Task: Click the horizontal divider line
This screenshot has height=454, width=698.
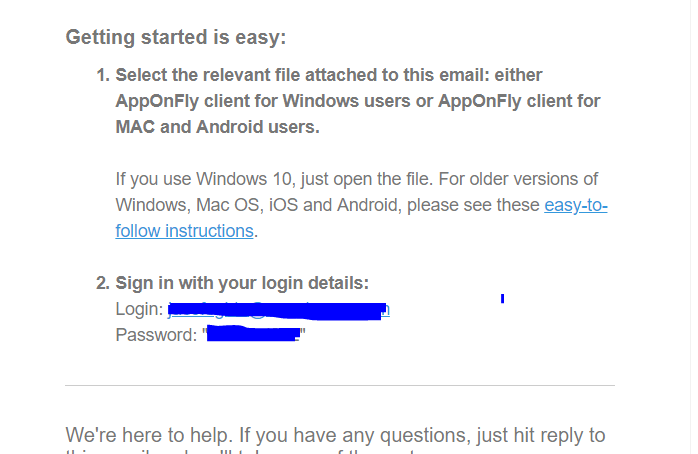Action: point(340,385)
